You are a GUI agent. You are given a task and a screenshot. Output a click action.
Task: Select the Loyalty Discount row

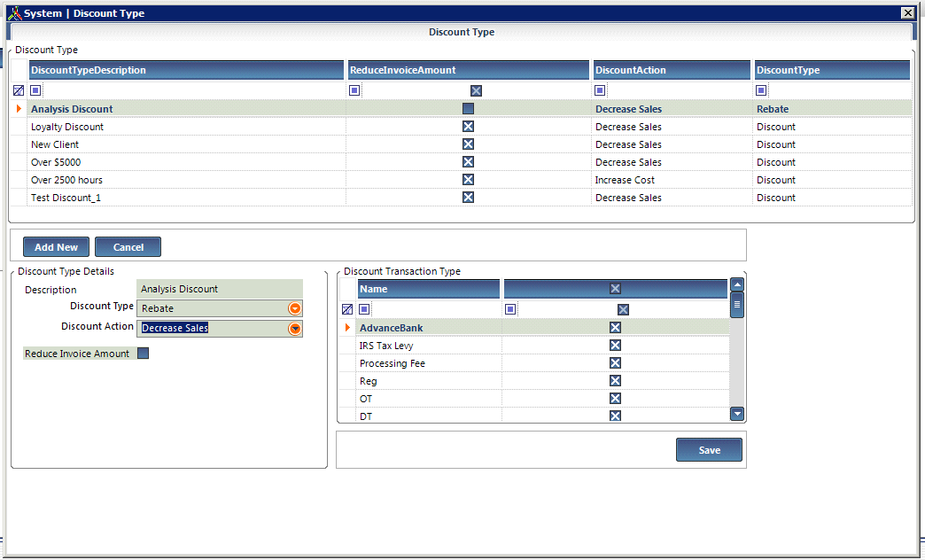[x=461, y=127]
